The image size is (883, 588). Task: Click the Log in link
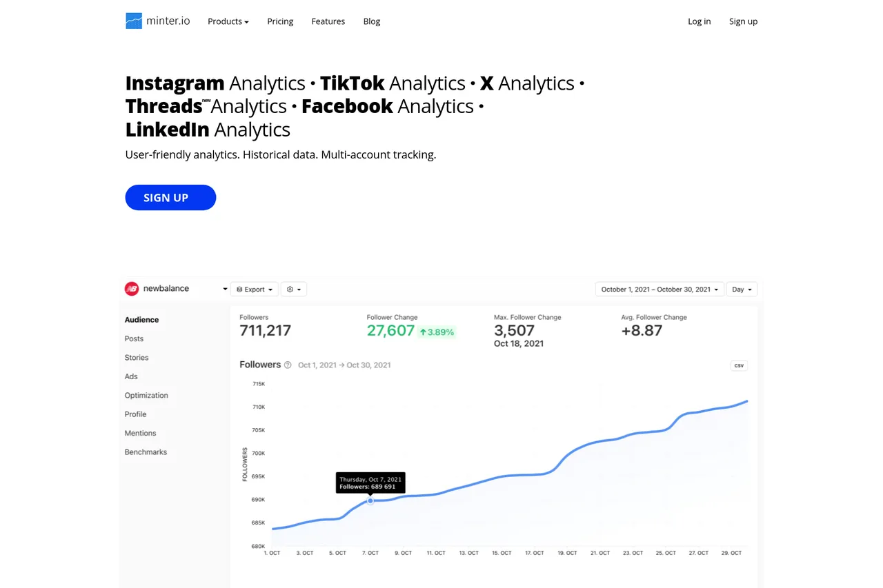699,21
